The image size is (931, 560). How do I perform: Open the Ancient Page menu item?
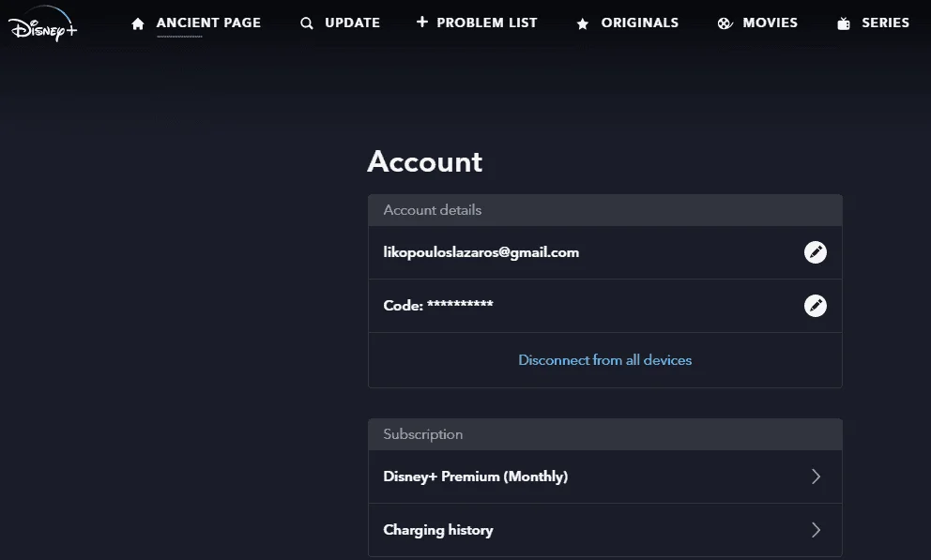(208, 23)
